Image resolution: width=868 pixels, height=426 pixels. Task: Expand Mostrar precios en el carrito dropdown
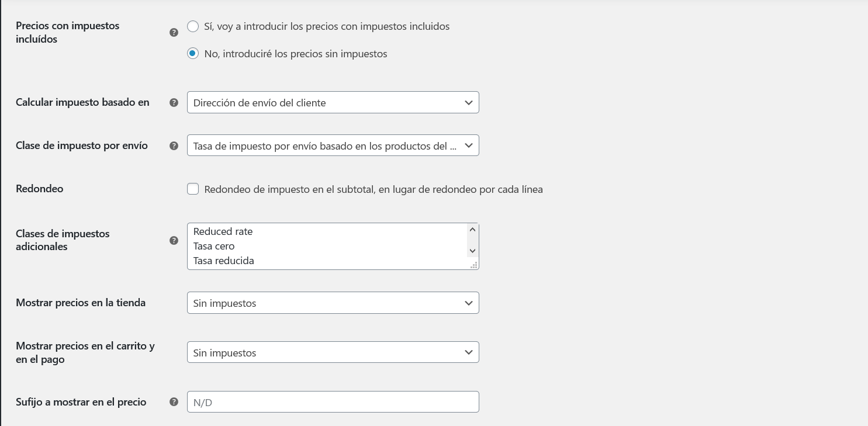tap(333, 352)
